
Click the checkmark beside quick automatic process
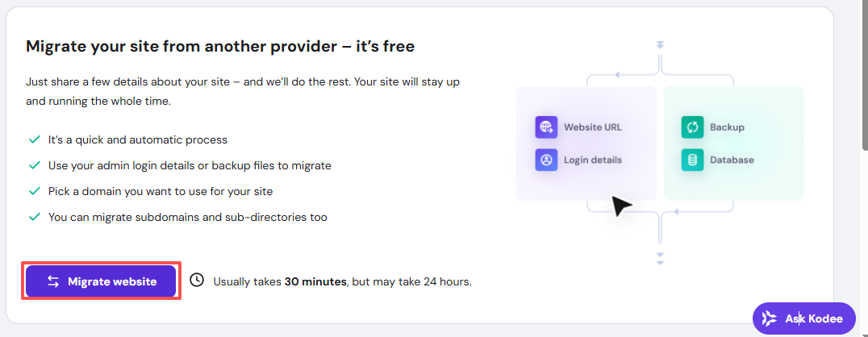34,139
